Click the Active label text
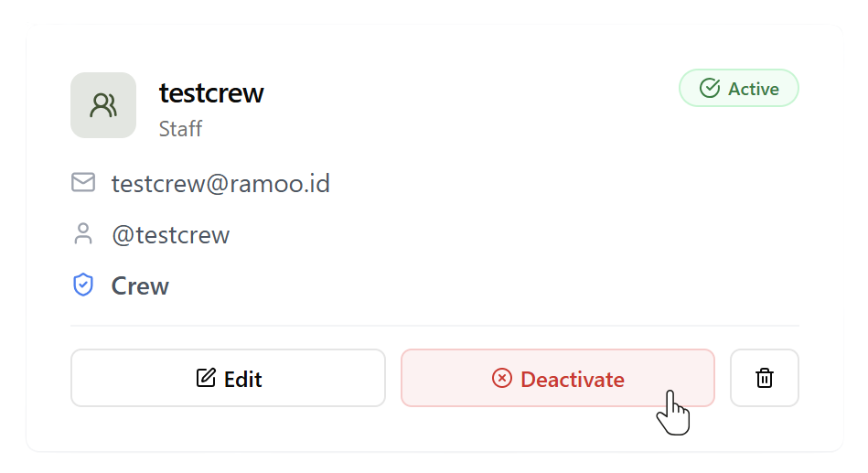 754,89
